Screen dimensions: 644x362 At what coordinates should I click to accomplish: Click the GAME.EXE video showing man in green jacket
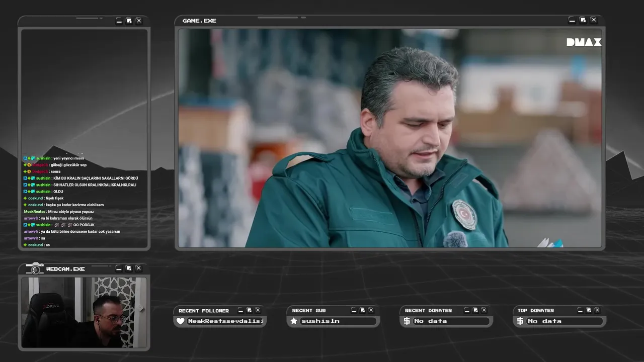coord(390,138)
